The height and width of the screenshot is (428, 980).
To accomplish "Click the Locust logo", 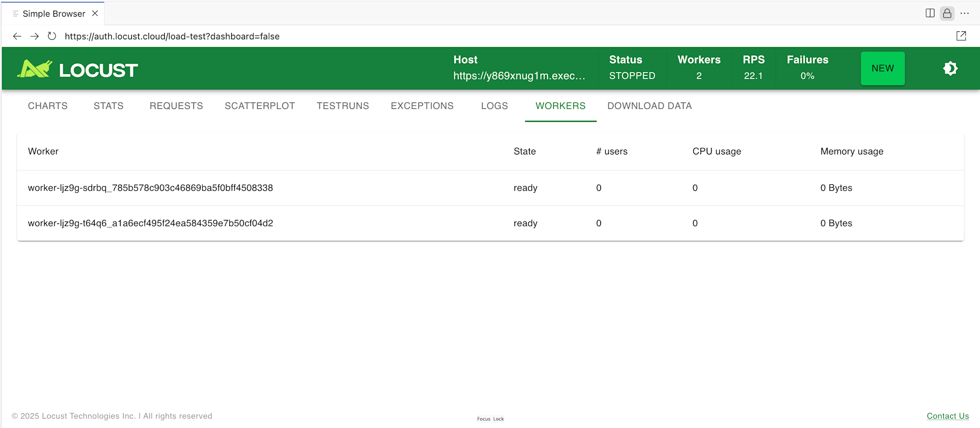I will click(77, 69).
